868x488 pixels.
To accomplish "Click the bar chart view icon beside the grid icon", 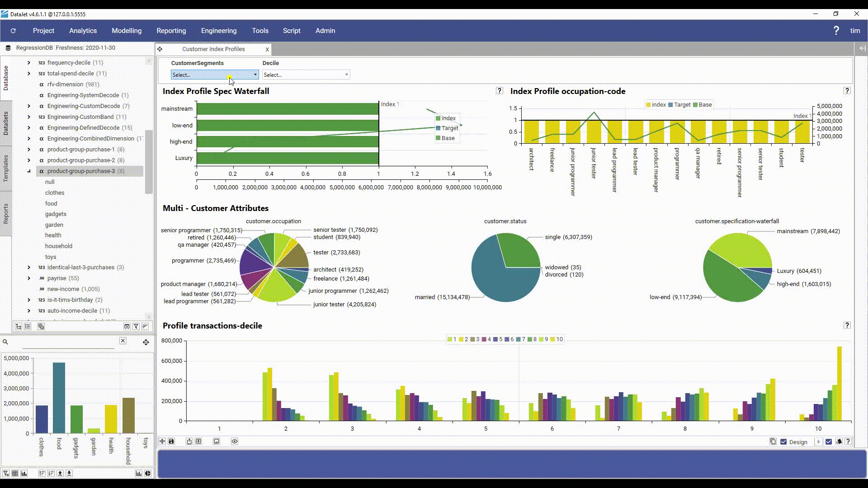I will pos(24,473).
